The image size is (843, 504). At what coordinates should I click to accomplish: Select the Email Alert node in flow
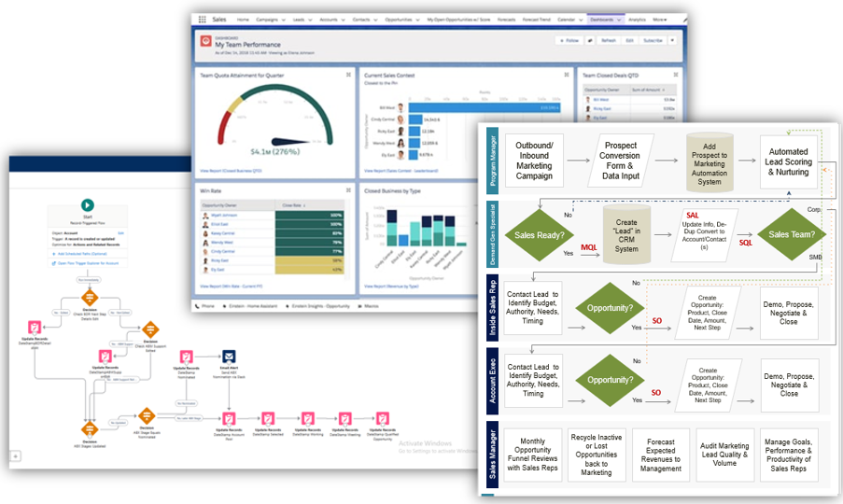point(229,357)
